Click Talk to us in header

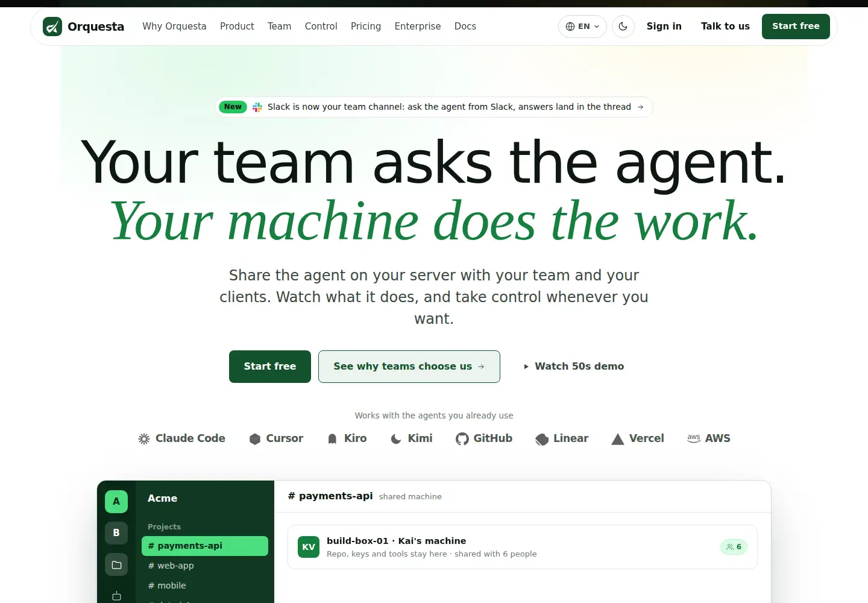(x=725, y=27)
